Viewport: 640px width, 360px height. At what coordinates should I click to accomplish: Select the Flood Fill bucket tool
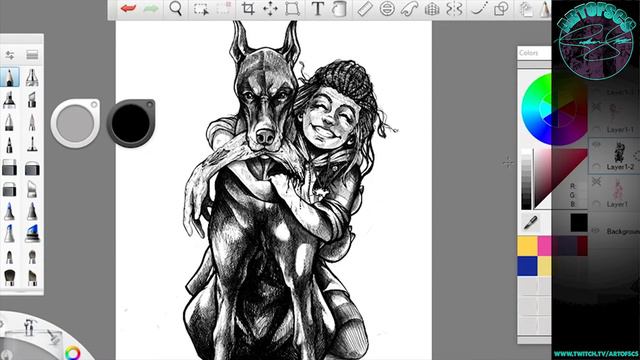339,9
